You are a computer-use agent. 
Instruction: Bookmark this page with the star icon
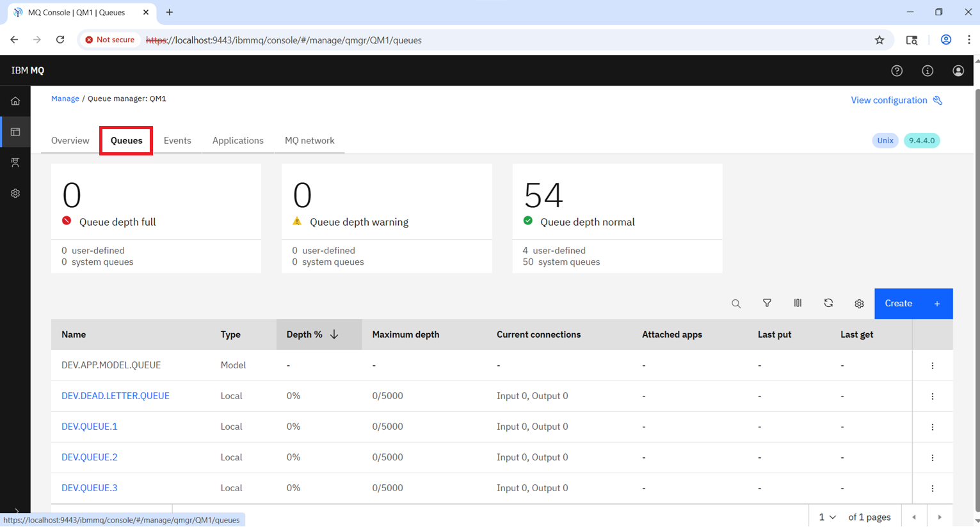pos(880,40)
